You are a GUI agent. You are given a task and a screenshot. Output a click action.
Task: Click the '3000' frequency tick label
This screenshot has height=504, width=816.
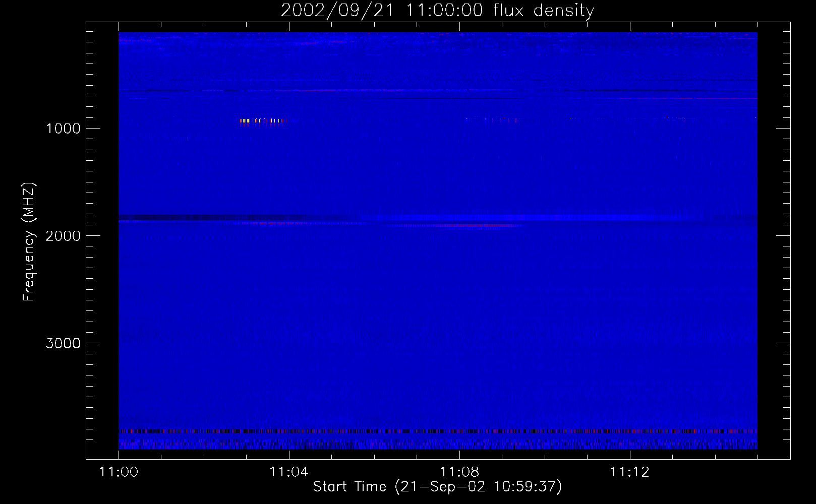coord(63,343)
